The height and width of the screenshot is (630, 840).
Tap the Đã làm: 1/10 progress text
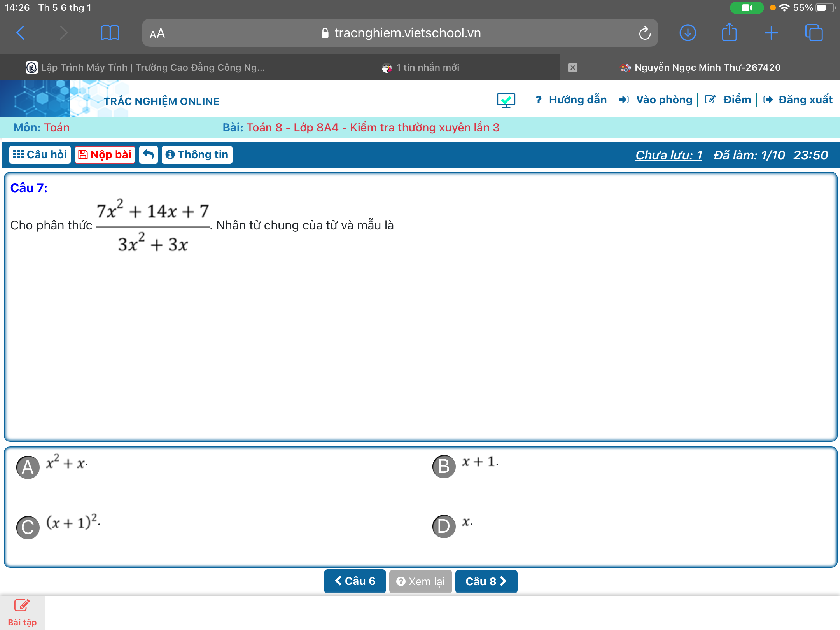(749, 155)
